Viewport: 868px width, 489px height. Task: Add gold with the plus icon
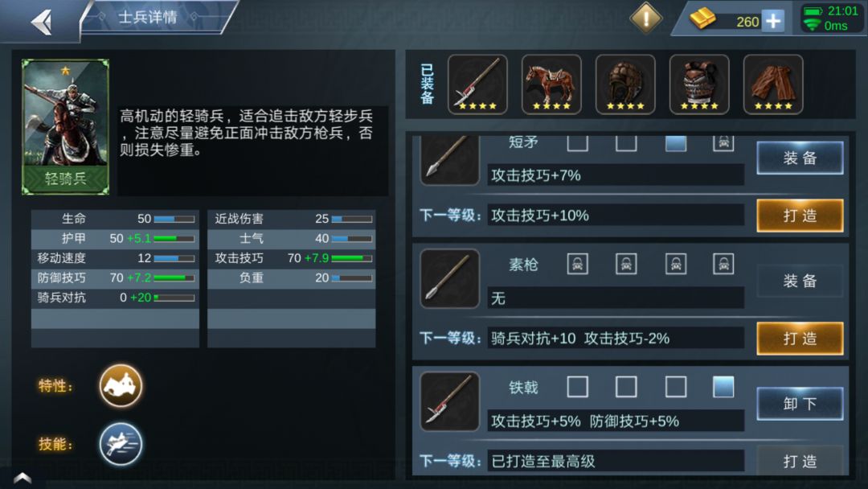coord(773,21)
